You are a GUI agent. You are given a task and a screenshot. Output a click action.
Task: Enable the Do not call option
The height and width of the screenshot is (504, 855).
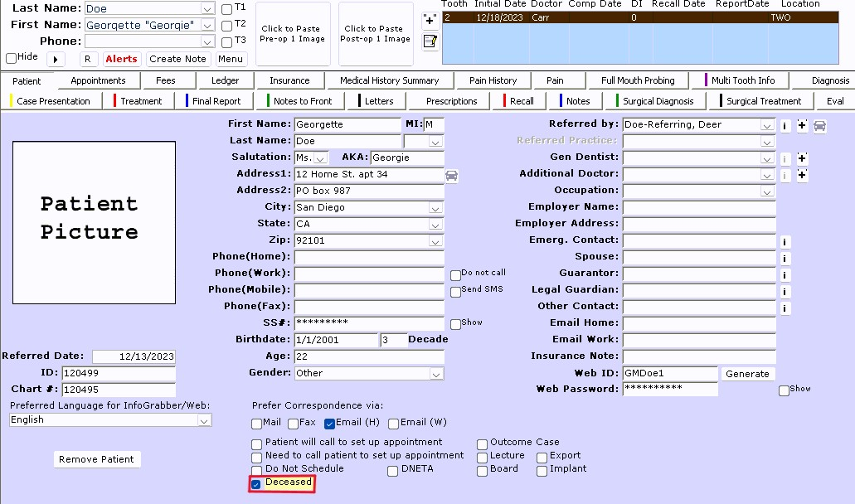pyautogui.click(x=454, y=274)
